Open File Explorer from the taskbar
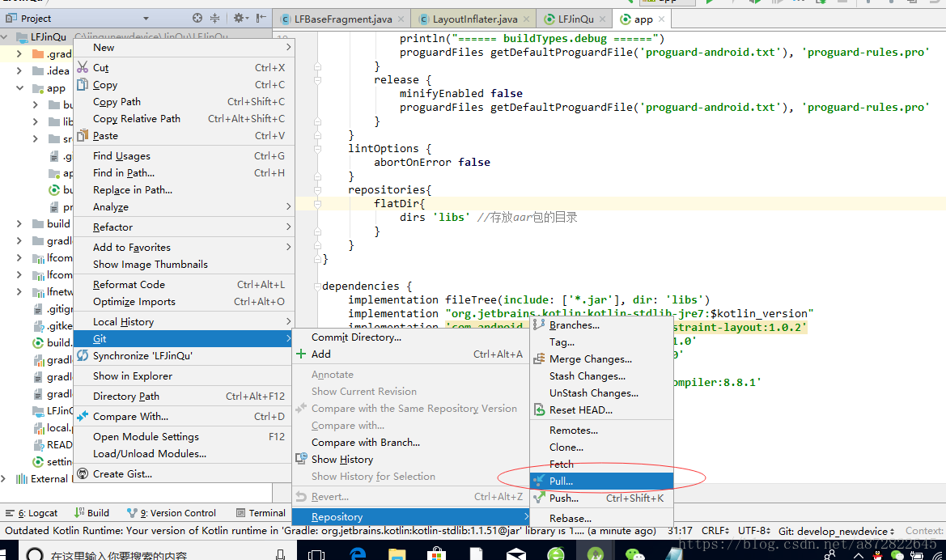This screenshot has height=560, width=946. pos(397,554)
